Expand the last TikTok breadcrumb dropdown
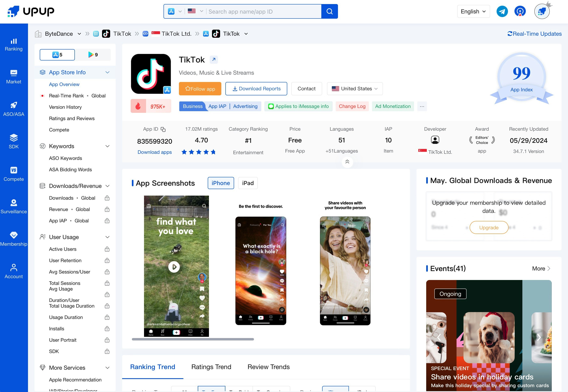Image resolution: width=568 pixels, height=392 pixels. [x=246, y=34]
